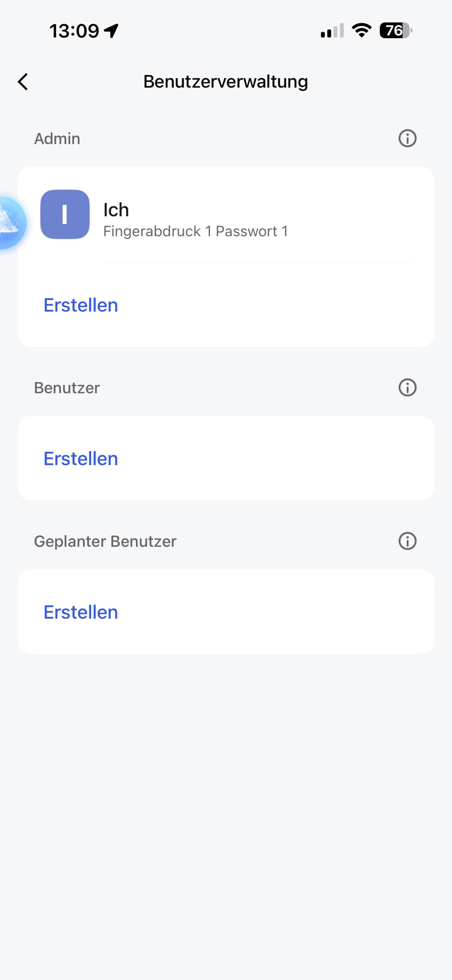Tap the location arrow status icon
452x980 pixels.
coord(111,31)
